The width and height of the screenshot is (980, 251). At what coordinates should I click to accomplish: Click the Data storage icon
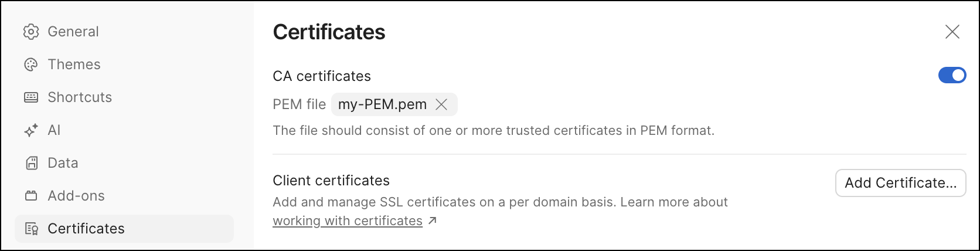pos(31,163)
